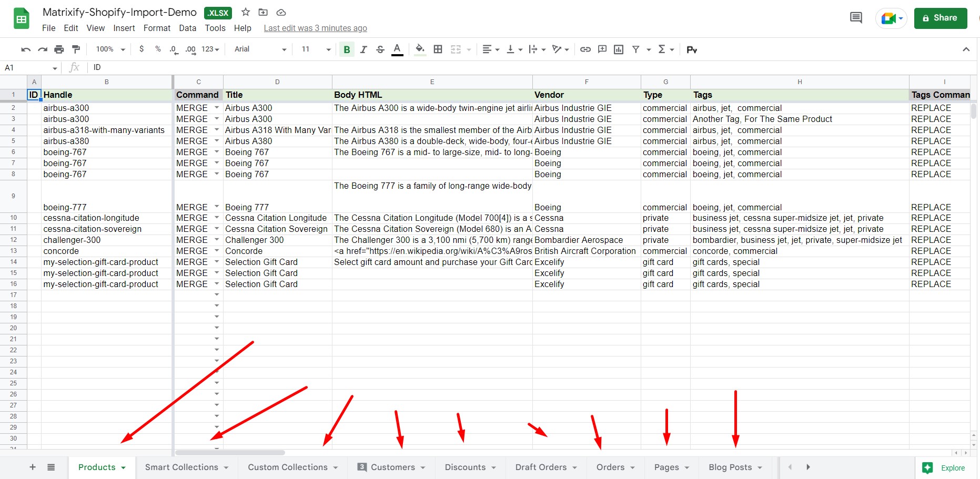
Task: Open the Google Meet call menu
Action: (x=892, y=18)
